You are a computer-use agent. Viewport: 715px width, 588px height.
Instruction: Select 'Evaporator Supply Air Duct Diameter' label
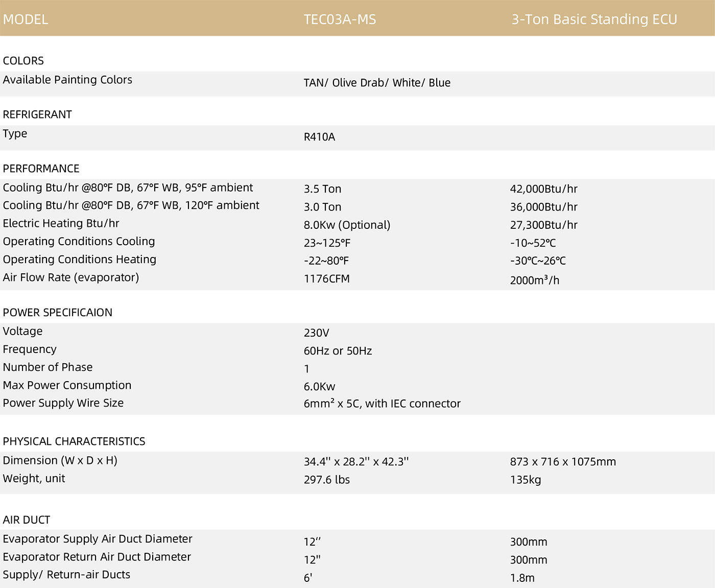pos(98,539)
